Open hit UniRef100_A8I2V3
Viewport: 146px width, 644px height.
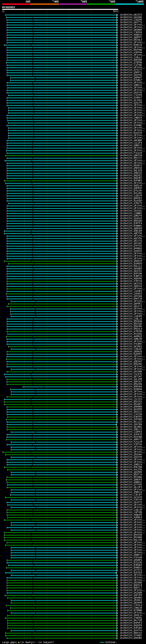(131, 15)
